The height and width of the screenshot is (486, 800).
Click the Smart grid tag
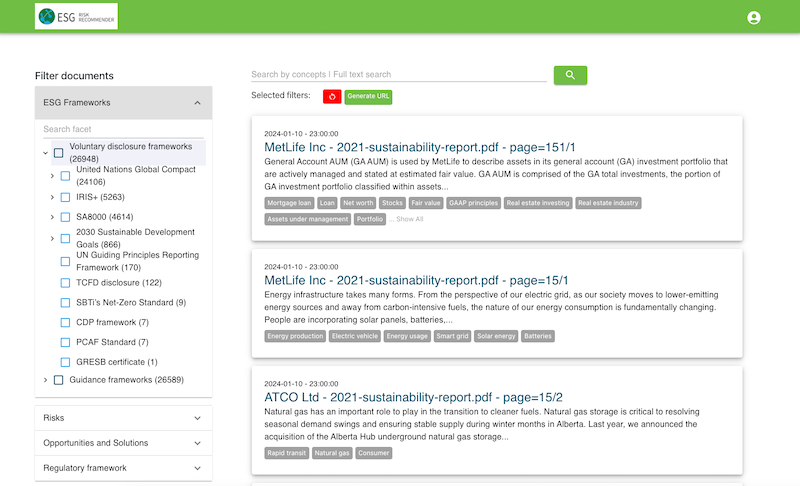tap(452, 336)
